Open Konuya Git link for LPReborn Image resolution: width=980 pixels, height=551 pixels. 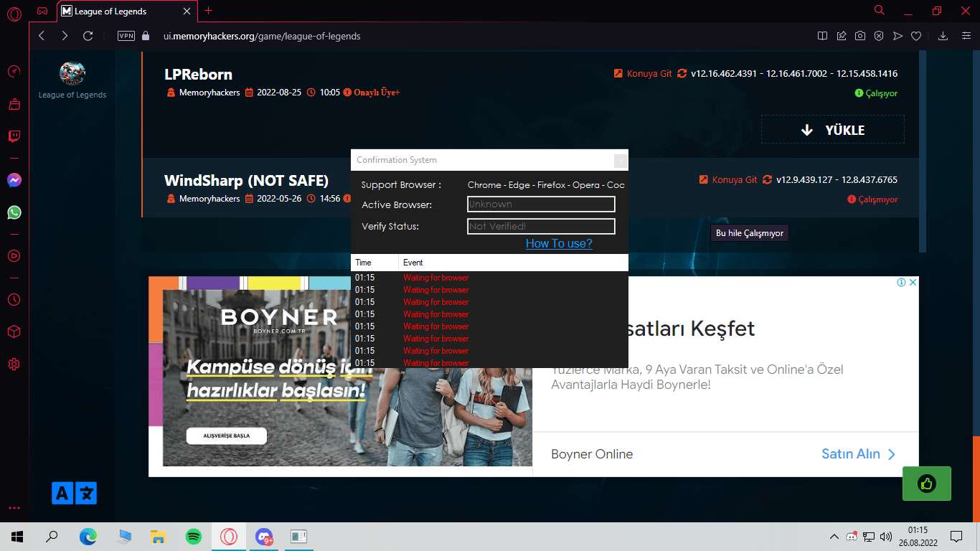[x=644, y=74]
